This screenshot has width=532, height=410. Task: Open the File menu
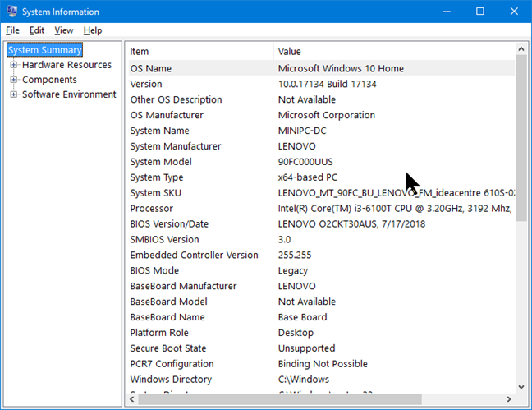(x=12, y=30)
